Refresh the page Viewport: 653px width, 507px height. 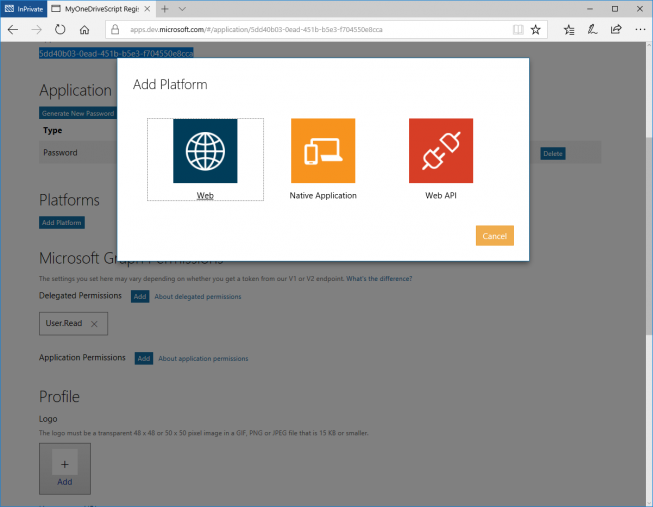coord(60,30)
